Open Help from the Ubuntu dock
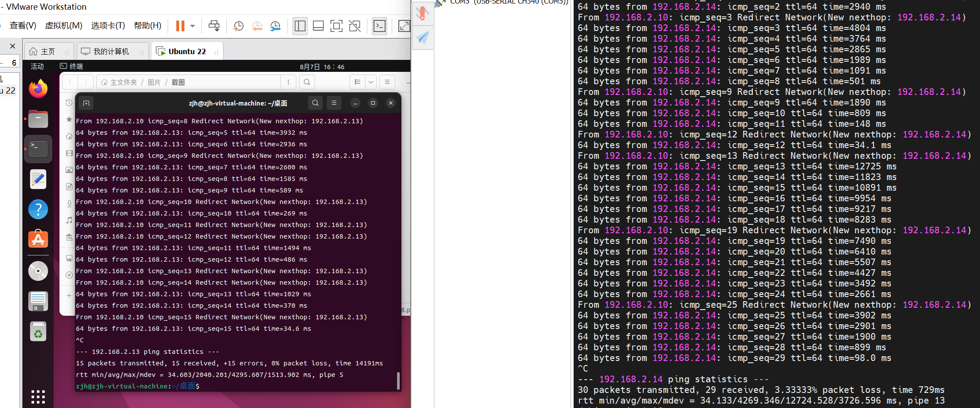Screen dimensions: 980x408 [x=38, y=209]
